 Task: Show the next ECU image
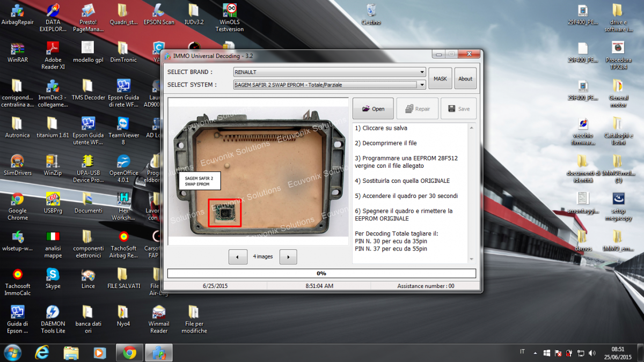click(x=288, y=257)
